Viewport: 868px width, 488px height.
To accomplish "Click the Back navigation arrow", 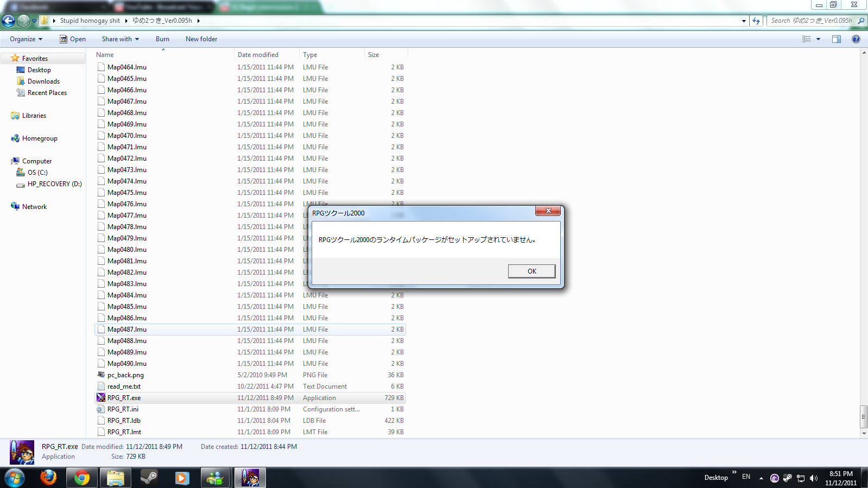I will click(x=8, y=21).
